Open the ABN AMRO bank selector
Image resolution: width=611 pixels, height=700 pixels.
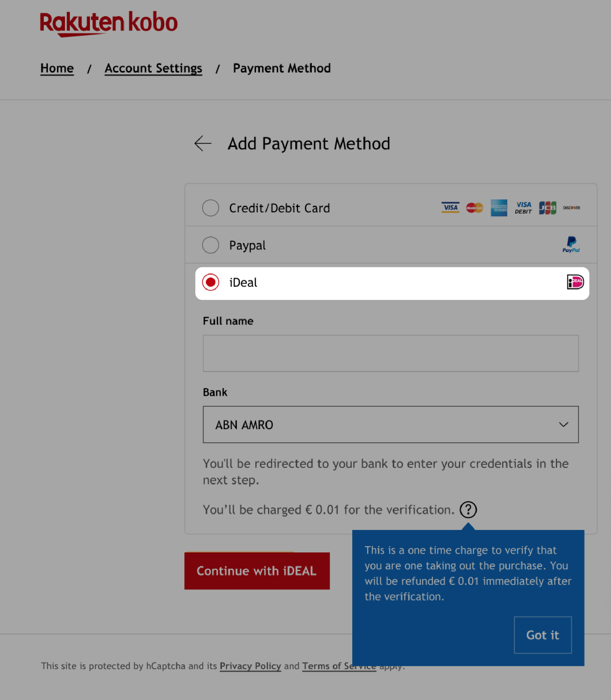coord(391,424)
